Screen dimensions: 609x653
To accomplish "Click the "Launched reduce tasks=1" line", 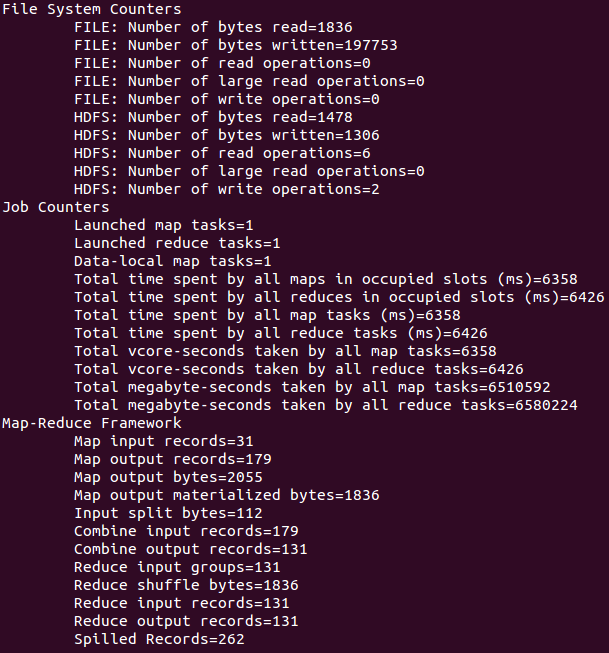I will pyautogui.click(x=177, y=243).
